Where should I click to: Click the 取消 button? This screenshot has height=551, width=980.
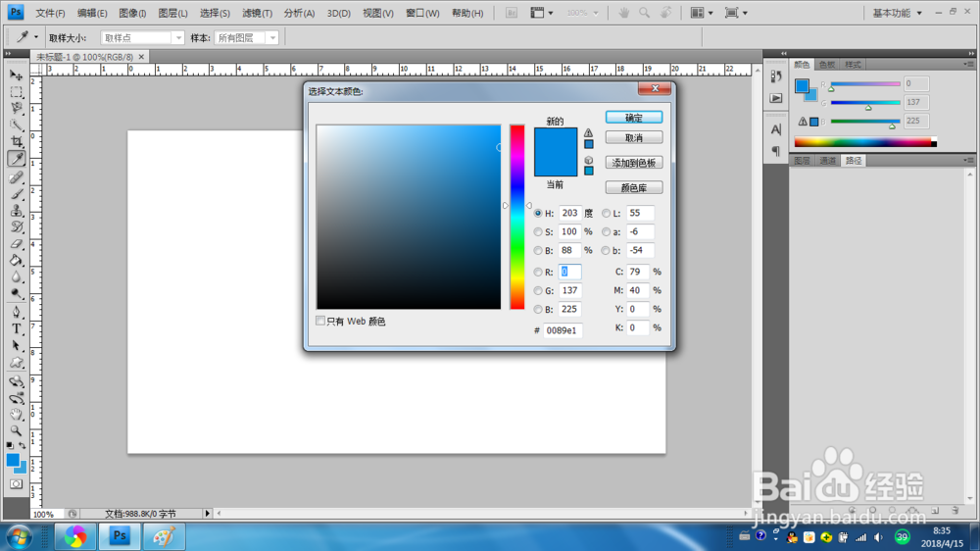coord(634,137)
